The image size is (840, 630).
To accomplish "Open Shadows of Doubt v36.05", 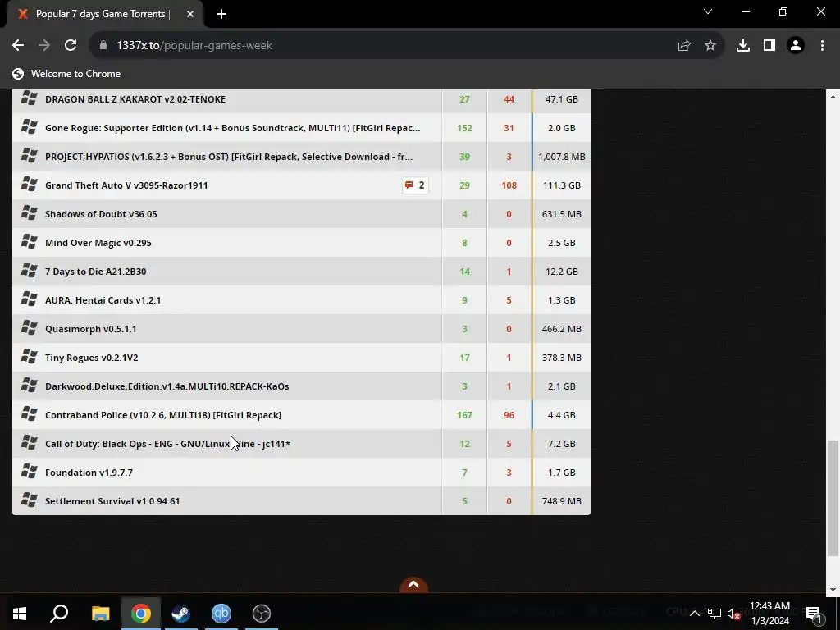I will click(101, 214).
